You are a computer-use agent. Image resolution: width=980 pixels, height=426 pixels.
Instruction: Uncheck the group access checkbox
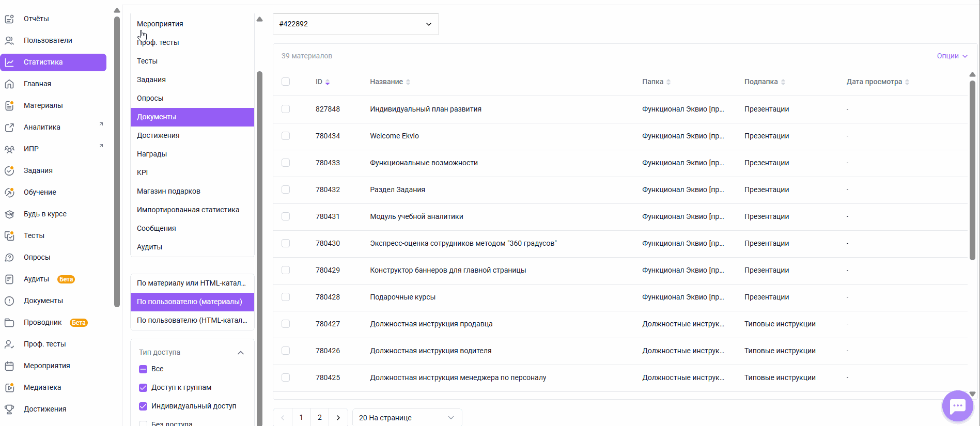pyautogui.click(x=143, y=388)
